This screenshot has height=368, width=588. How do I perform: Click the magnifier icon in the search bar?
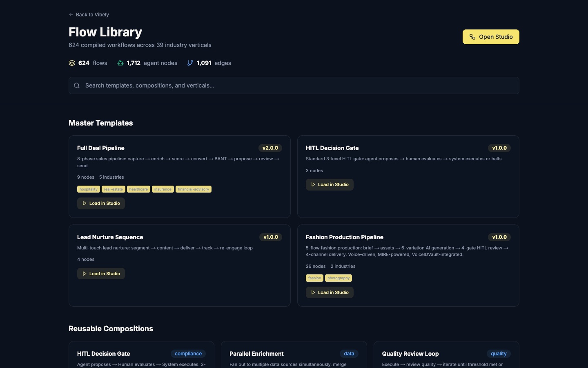pos(77,85)
